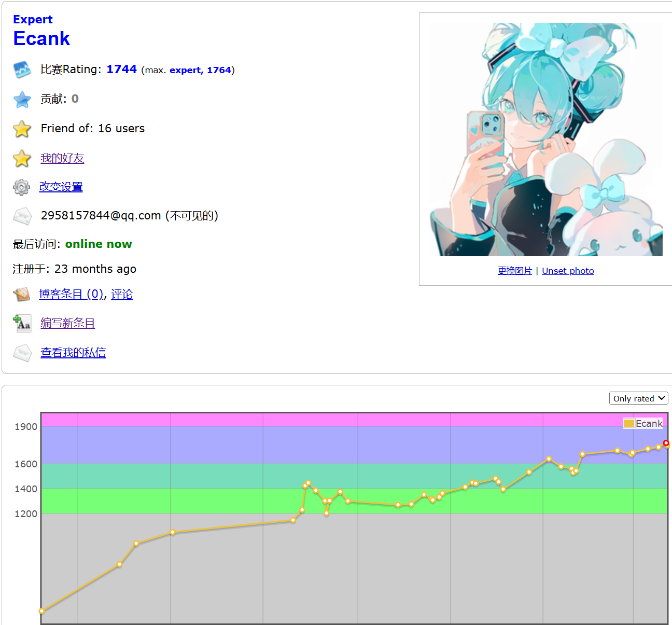The image size is (672, 625).
Task: Open the 评论 comments link
Action: 122,294
